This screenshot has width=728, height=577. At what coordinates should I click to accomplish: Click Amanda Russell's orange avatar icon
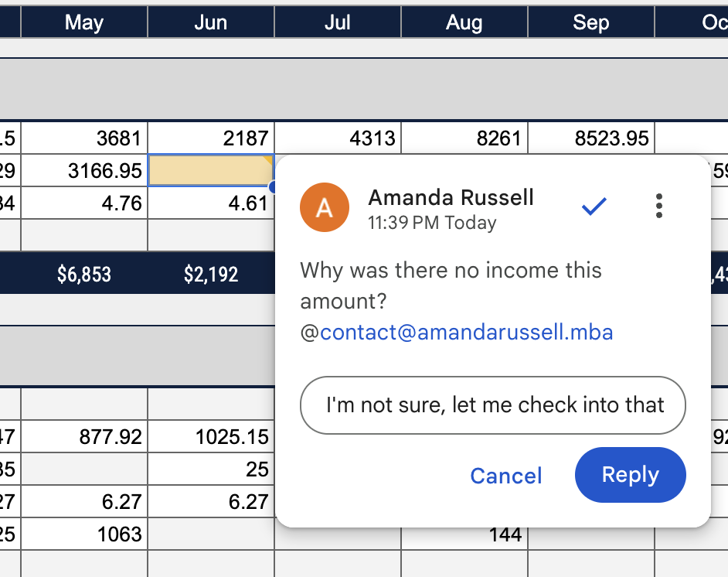coord(325,207)
